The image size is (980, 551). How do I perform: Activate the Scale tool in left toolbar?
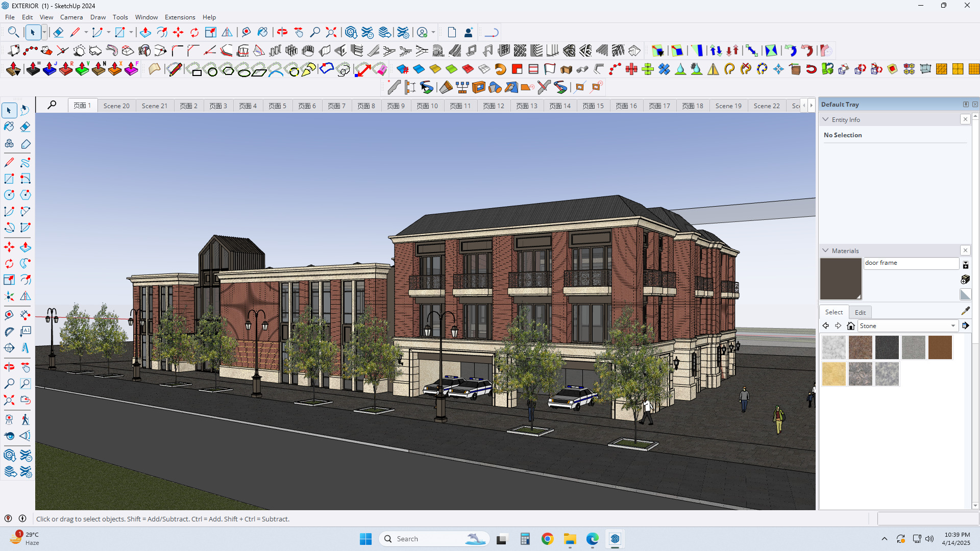tap(9, 280)
